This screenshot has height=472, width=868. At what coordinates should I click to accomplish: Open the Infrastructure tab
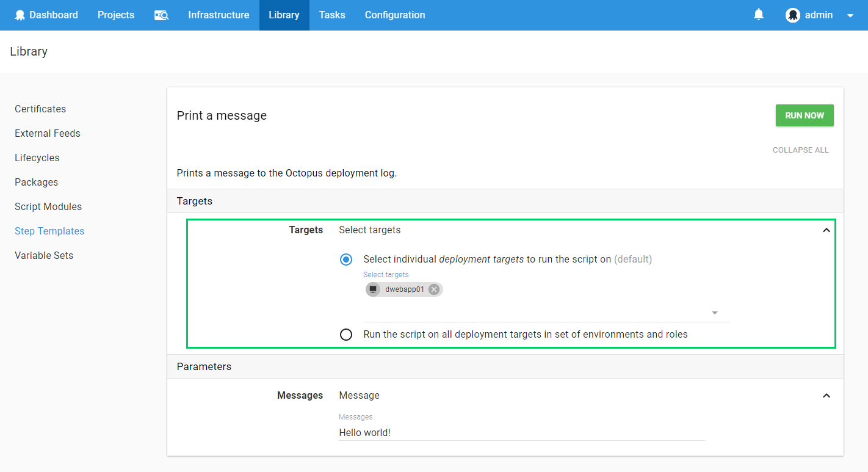pyautogui.click(x=219, y=15)
